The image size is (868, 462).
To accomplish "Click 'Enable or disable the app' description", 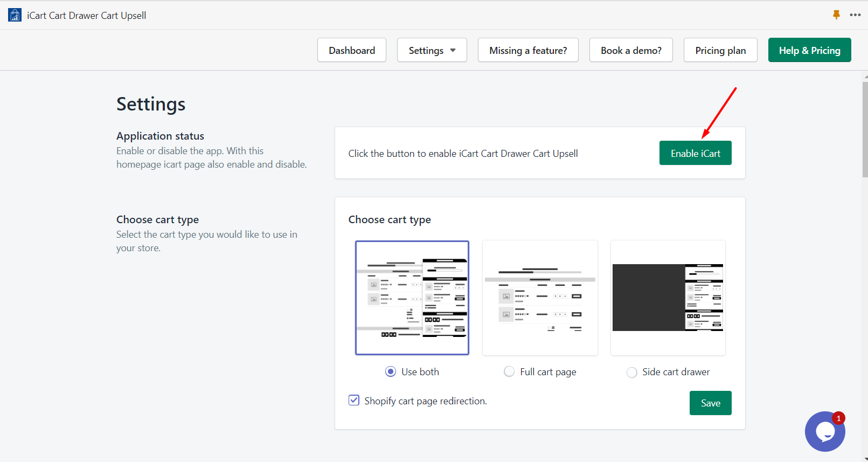I will tap(211, 157).
